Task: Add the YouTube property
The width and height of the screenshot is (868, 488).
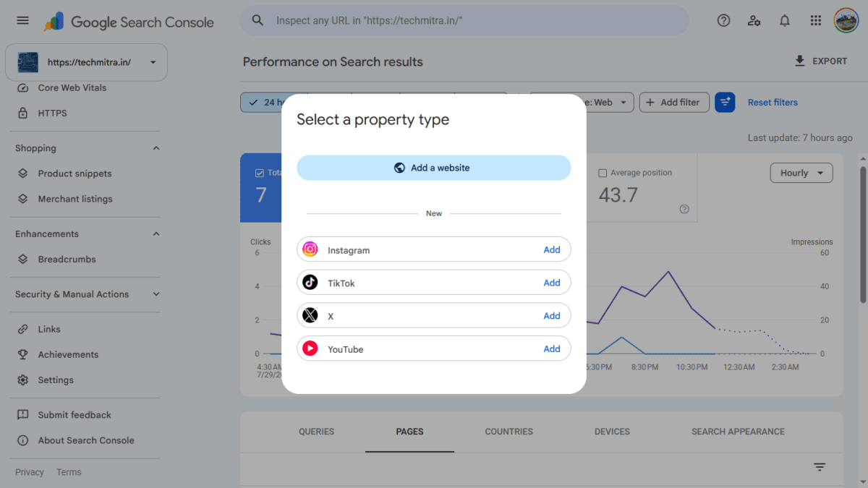Action: point(552,349)
